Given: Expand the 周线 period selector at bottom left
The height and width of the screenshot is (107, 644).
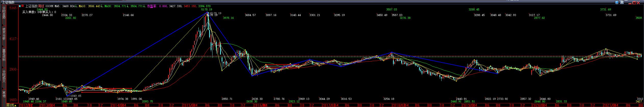Looking at the screenshot, I should pyautogui.click(x=11, y=105).
